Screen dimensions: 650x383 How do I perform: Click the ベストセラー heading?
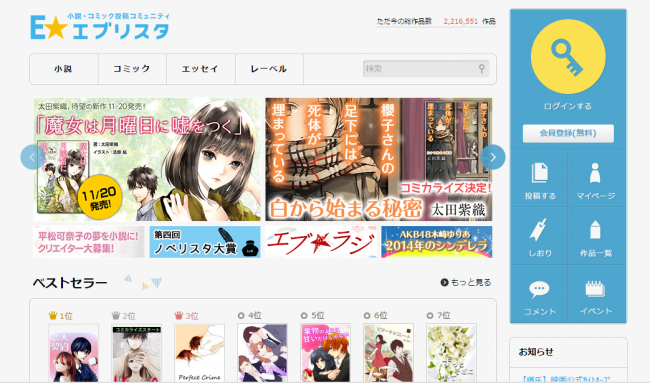pyautogui.click(x=70, y=283)
